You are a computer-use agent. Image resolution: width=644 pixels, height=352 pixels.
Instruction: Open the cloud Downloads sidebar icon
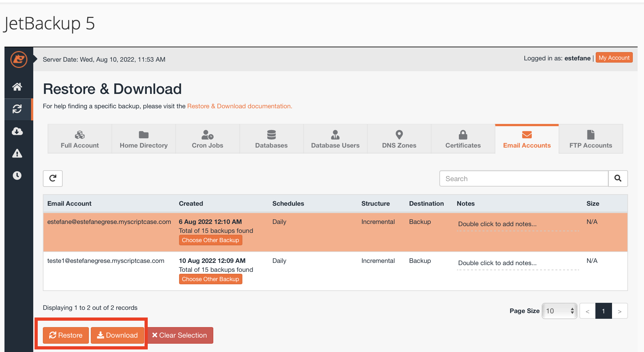(17, 131)
